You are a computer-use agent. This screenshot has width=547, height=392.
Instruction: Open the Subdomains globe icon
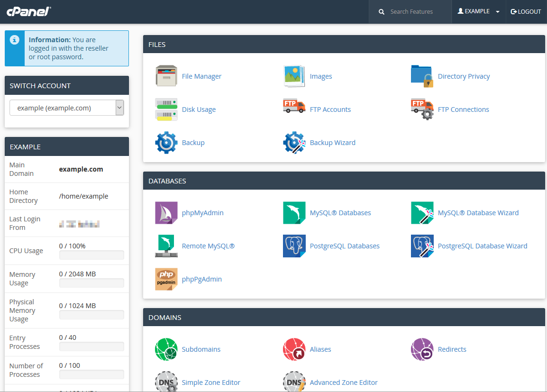(166, 349)
